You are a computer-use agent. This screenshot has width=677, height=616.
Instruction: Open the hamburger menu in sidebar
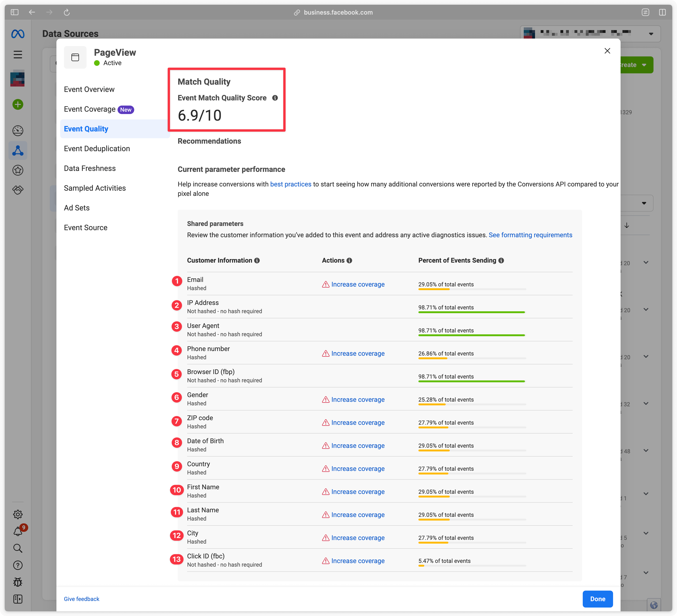(18, 54)
